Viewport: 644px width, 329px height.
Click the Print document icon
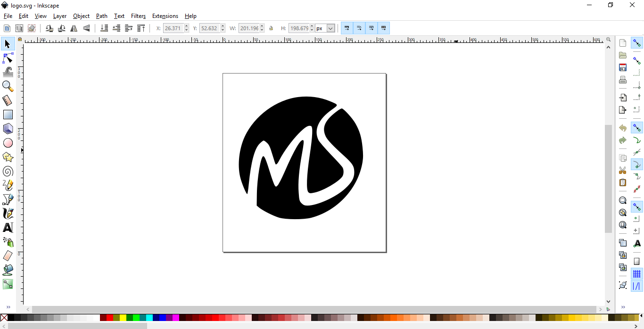click(x=623, y=80)
